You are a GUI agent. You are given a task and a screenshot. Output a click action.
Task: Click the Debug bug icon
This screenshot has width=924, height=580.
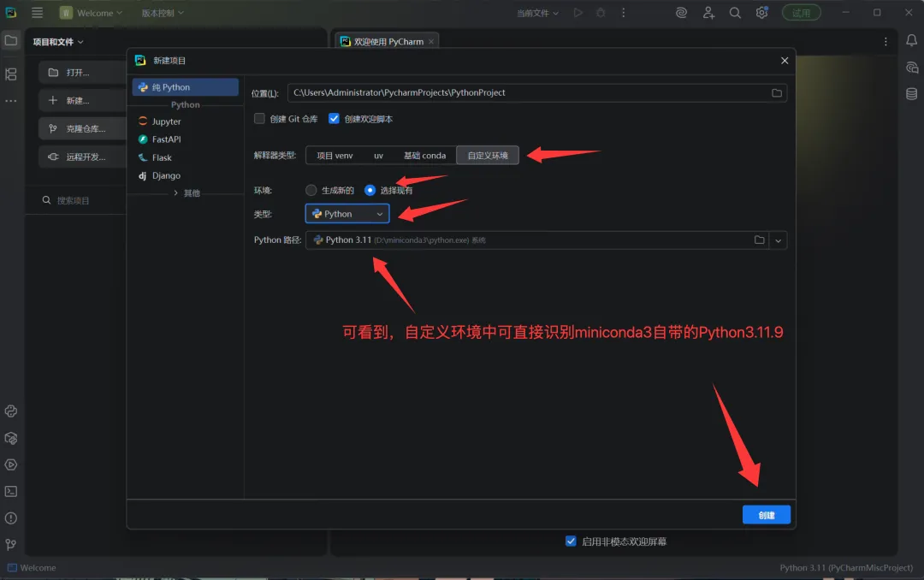pos(601,12)
